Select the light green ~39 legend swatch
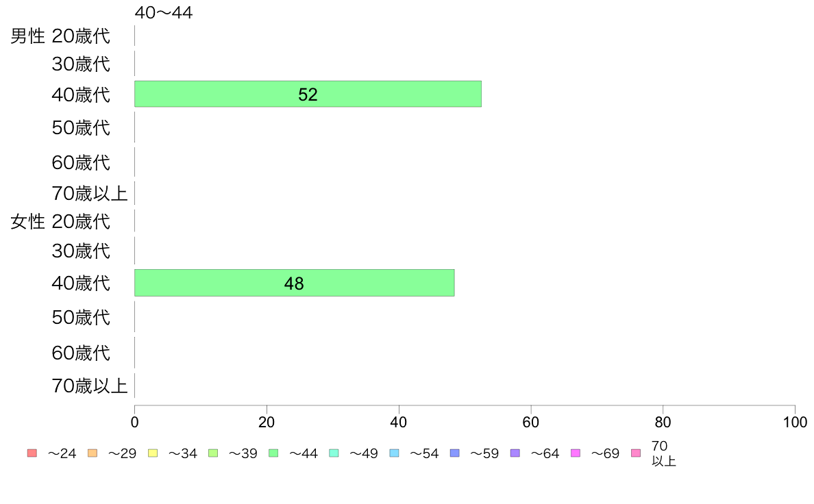The height and width of the screenshot is (504, 814). pyautogui.click(x=213, y=453)
